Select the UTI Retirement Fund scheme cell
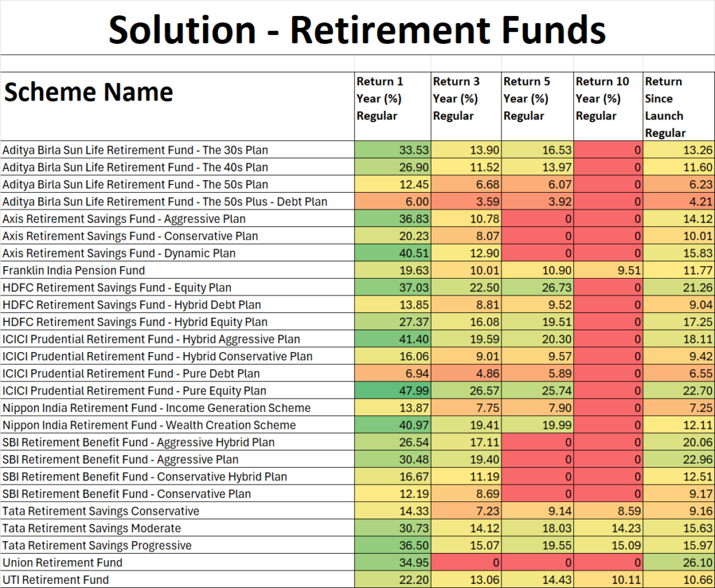 coord(177,580)
